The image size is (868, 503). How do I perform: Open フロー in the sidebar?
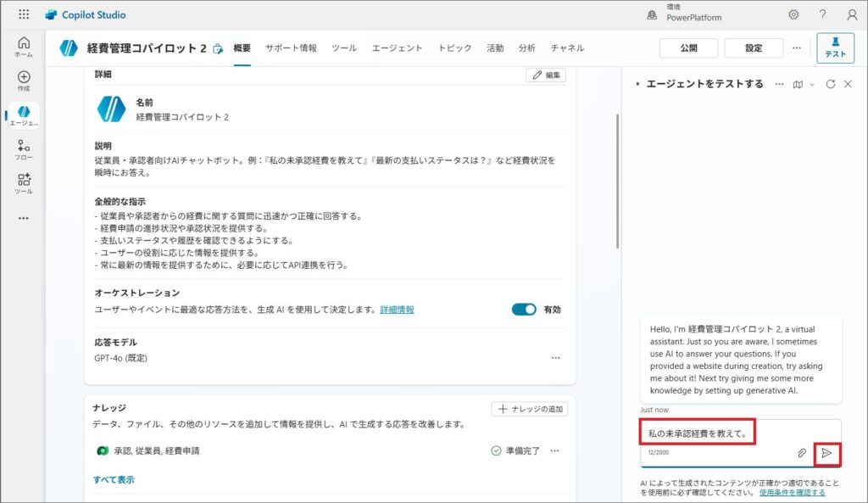pos(24,149)
